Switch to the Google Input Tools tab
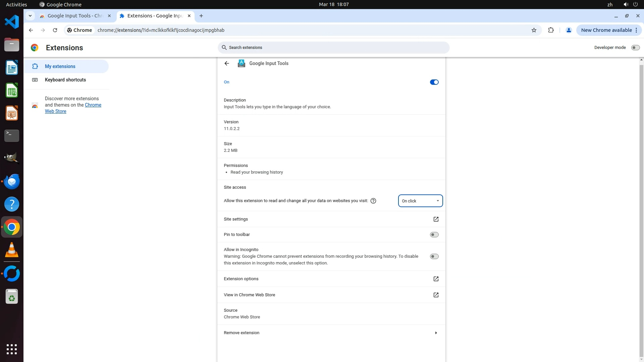The image size is (644, 362). coord(75,16)
